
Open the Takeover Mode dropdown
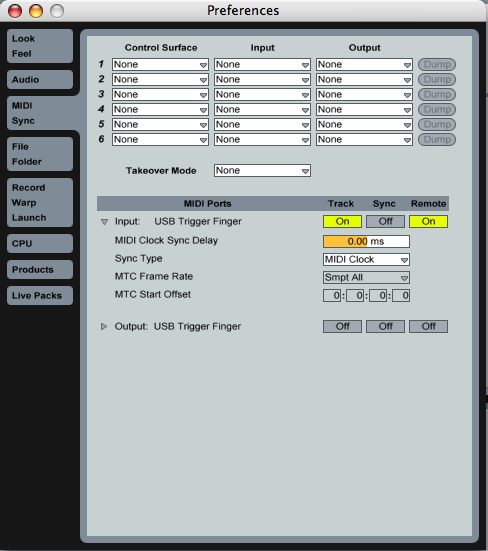[x=262, y=171]
